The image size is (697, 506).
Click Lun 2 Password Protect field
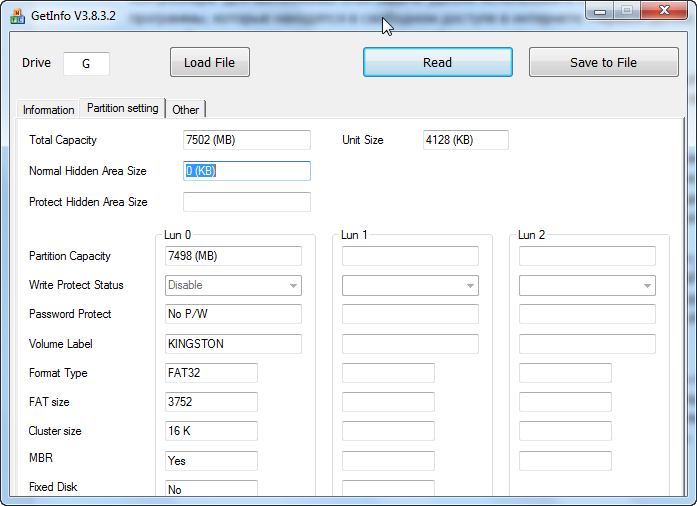click(587, 314)
